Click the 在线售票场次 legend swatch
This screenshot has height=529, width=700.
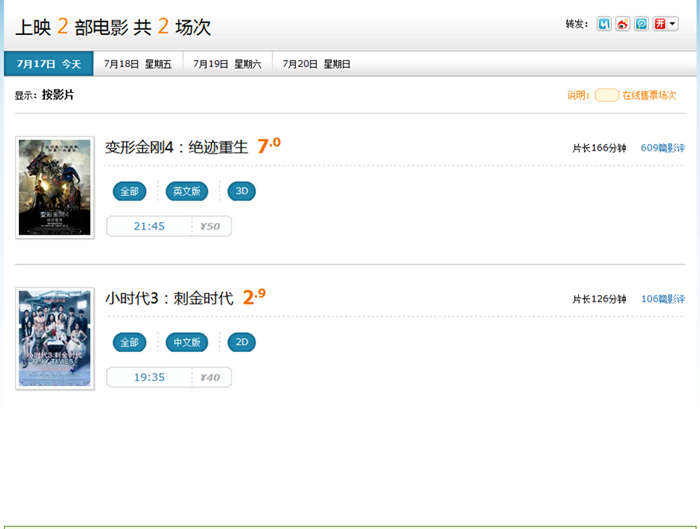607,95
